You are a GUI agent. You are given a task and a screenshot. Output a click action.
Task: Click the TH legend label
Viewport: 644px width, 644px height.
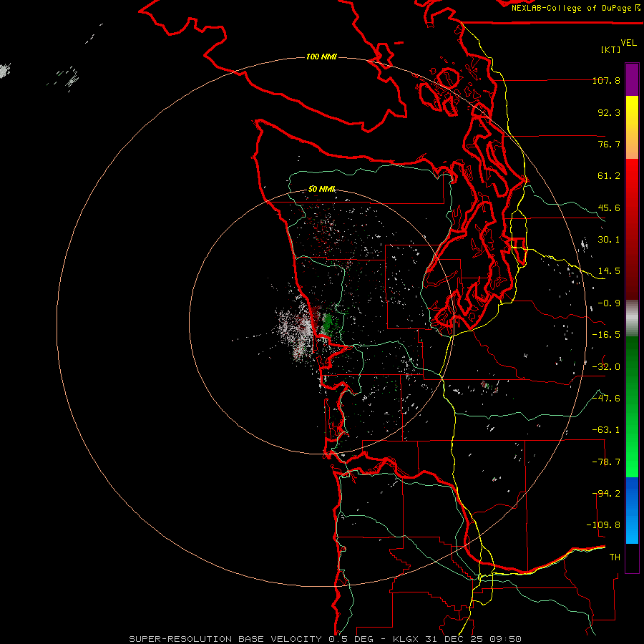(615, 557)
